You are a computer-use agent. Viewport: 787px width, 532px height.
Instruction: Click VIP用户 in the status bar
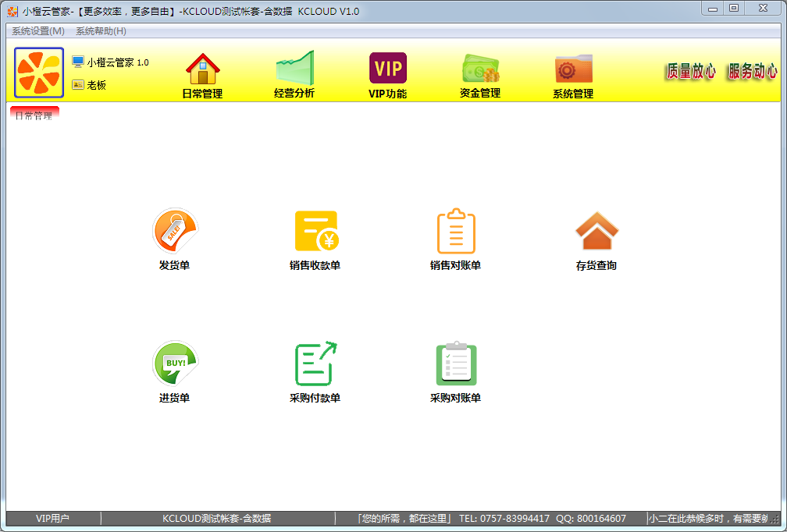pos(53,519)
